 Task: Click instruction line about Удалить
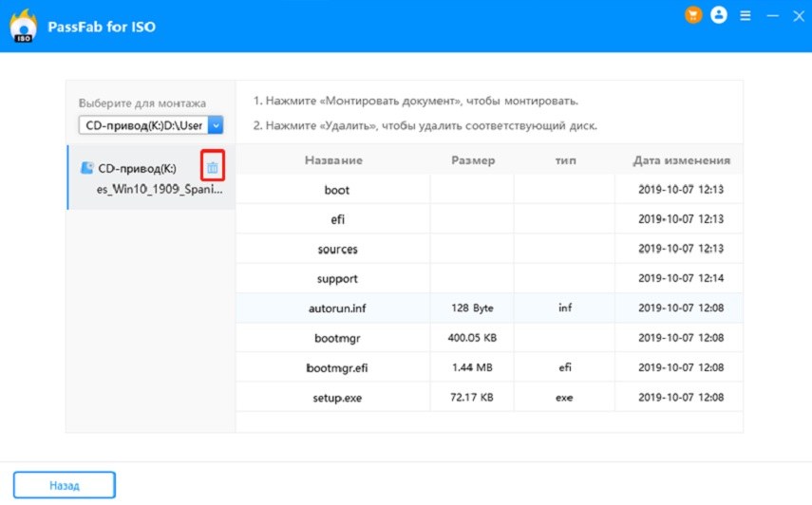pyautogui.click(x=425, y=125)
